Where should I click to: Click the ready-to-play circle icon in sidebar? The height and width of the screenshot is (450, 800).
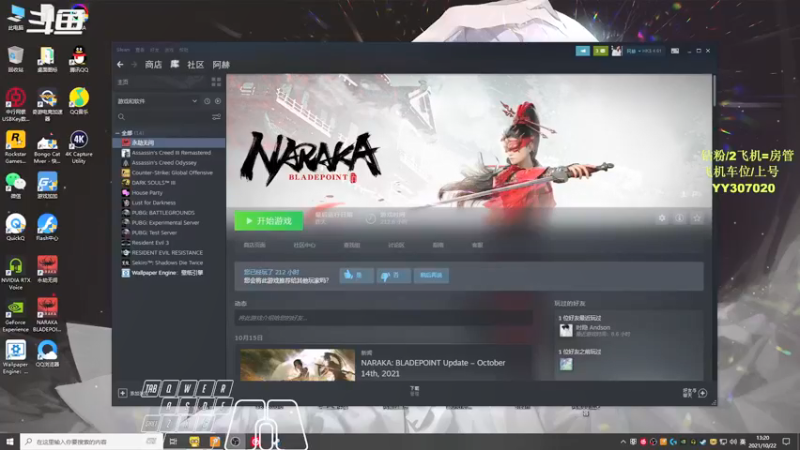tap(218, 101)
